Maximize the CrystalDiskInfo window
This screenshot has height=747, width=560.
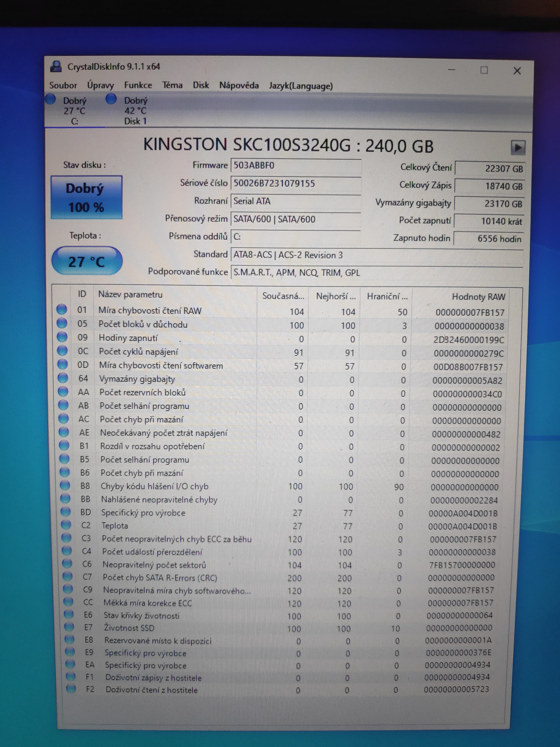pyautogui.click(x=484, y=70)
